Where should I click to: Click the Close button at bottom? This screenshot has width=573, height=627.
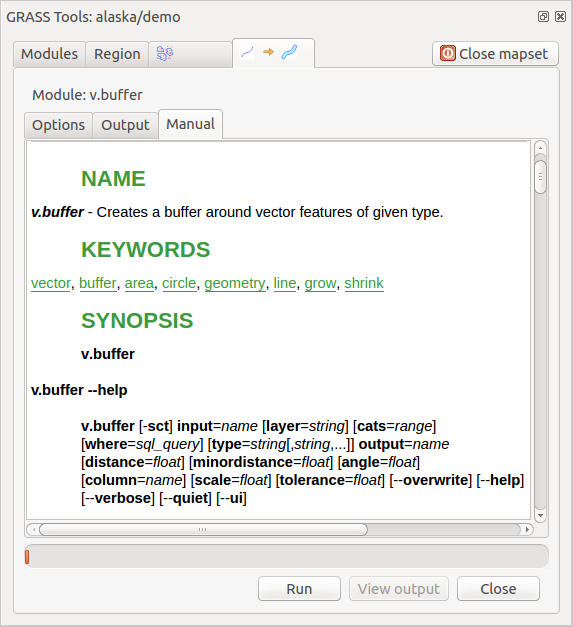point(498,589)
